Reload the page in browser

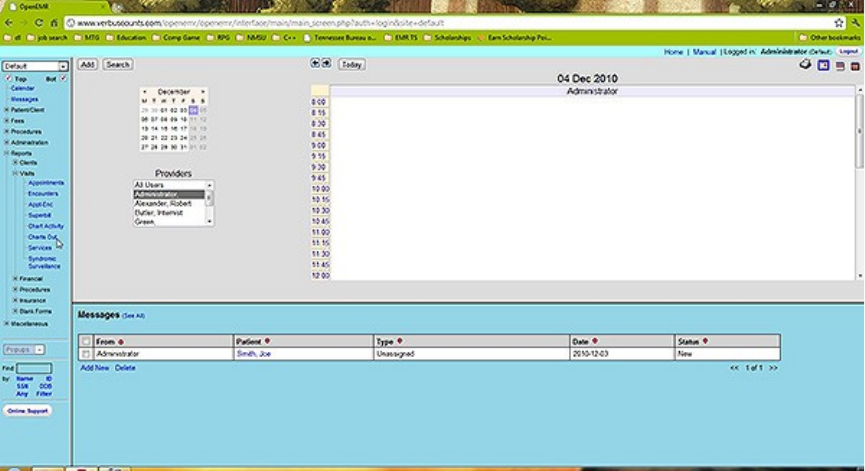39,23
